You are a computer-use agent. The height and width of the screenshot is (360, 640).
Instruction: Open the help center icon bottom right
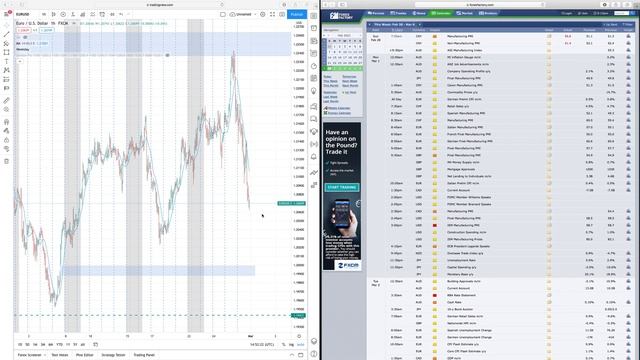(313, 353)
